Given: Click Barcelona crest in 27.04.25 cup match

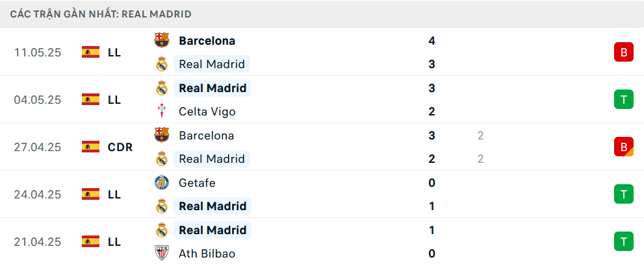Looking at the screenshot, I should pyautogui.click(x=162, y=135).
